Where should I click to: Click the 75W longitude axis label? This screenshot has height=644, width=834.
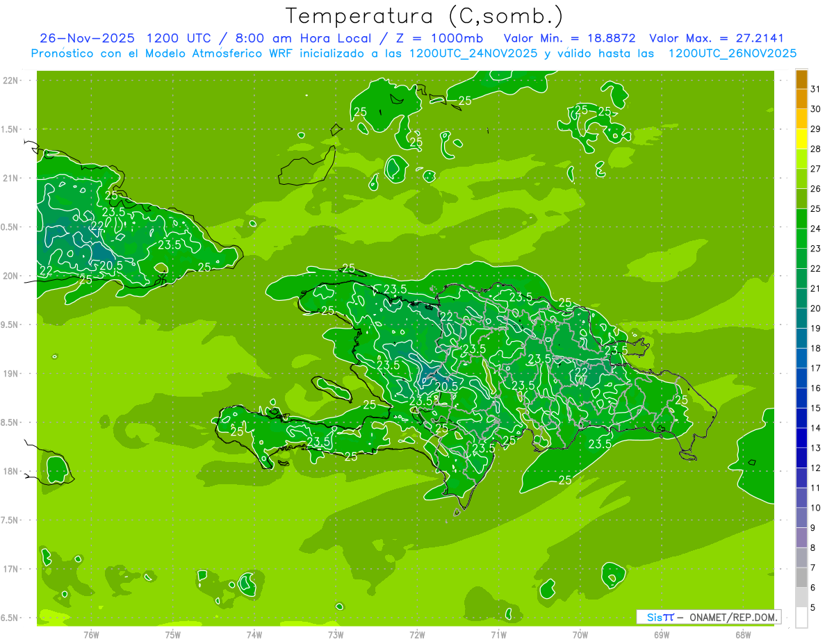[173, 635]
